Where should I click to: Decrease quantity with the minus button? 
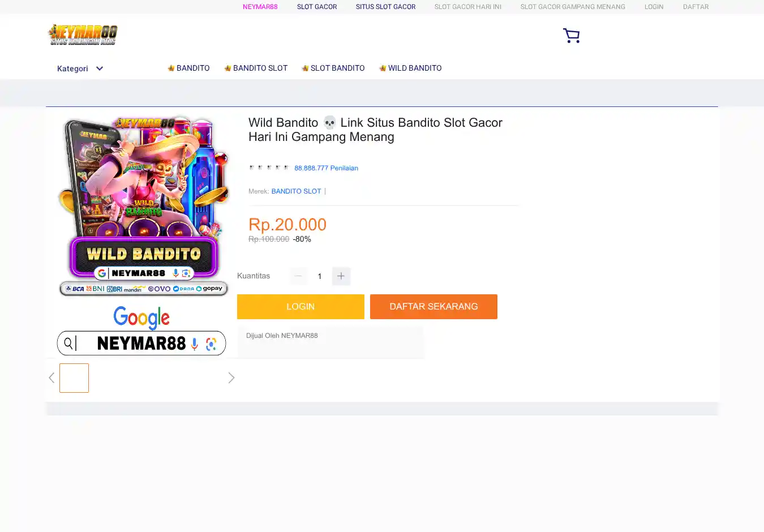coord(298,276)
